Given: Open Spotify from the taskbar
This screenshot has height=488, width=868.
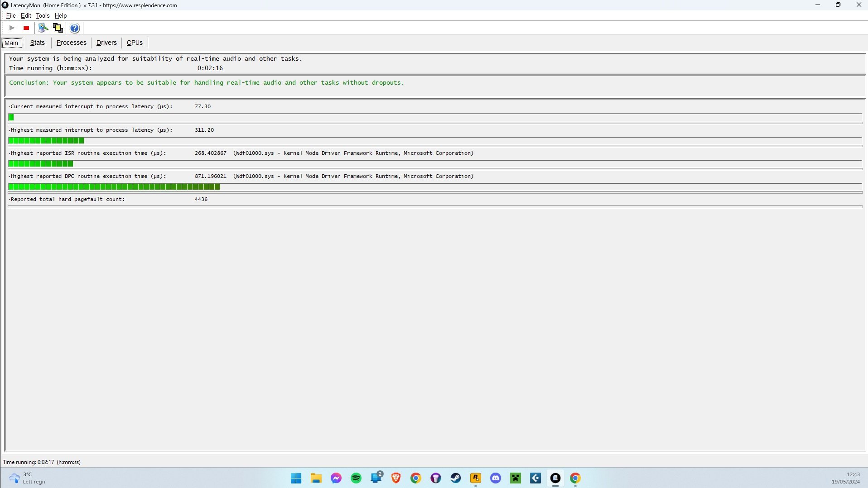Looking at the screenshot, I should tap(356, 478).
